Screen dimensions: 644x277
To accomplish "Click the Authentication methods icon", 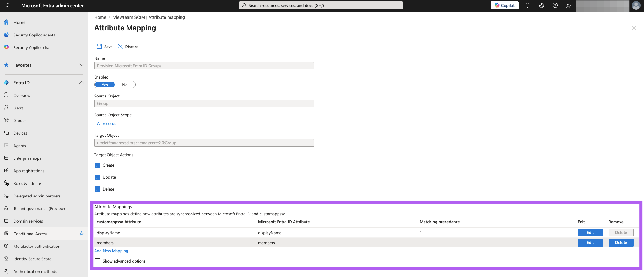I will click(6, 271).
